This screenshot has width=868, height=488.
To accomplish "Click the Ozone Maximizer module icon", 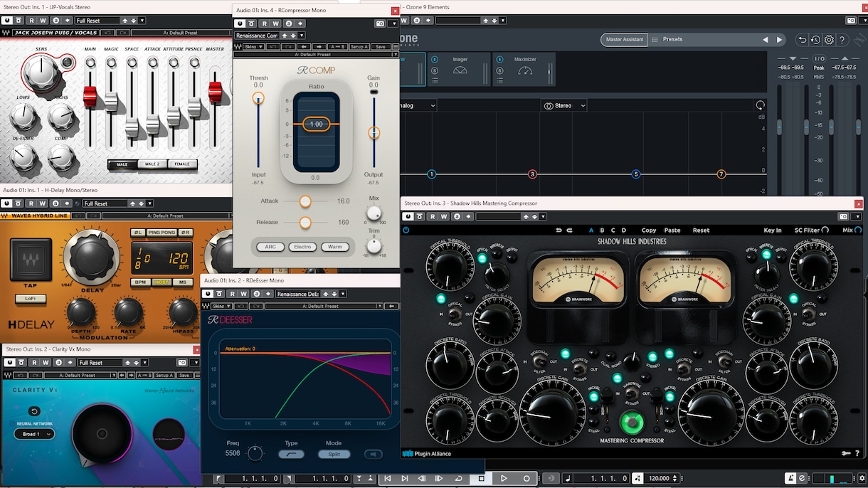I will click(x=525, y=70).
